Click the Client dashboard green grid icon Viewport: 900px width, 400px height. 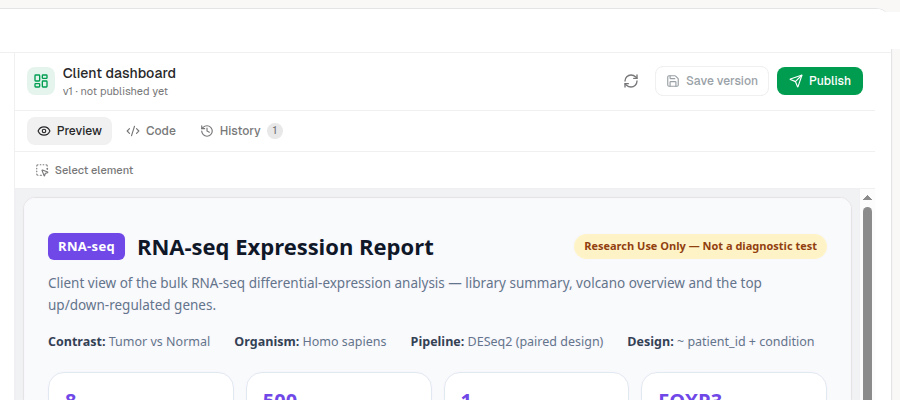point(41,81)
